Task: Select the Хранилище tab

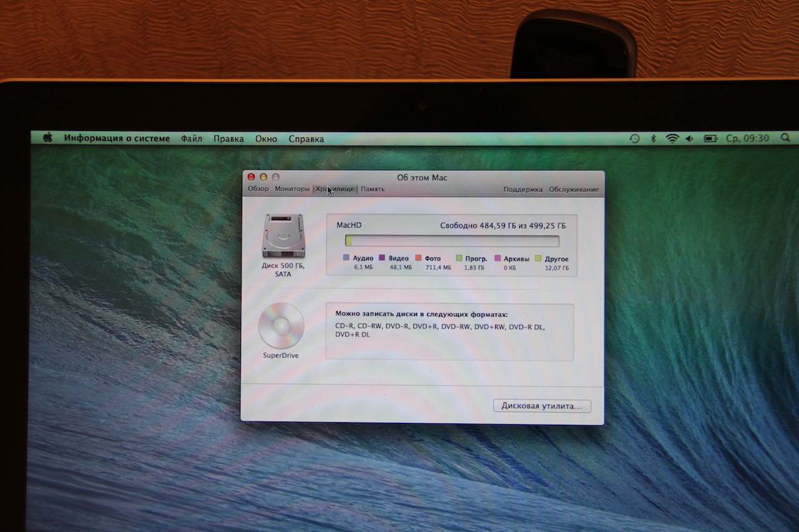Action: click(x=335, y=189)
